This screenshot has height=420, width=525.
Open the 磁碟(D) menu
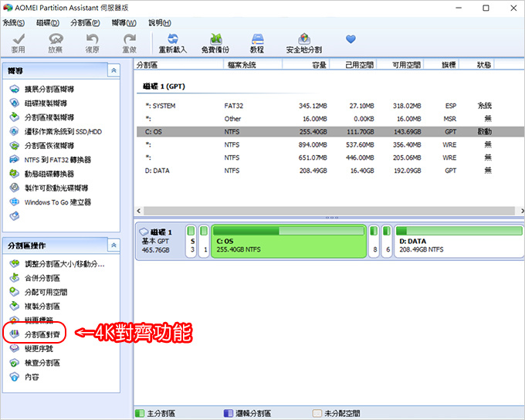click(48, 22)
